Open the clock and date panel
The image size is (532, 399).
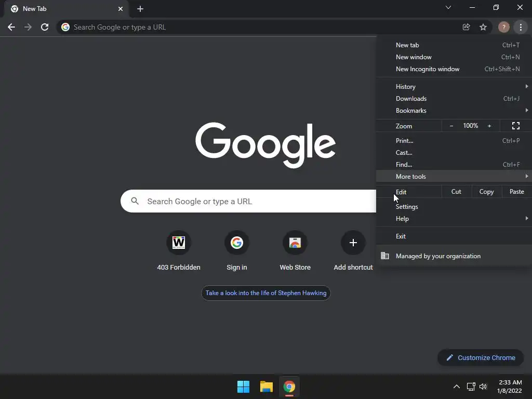510,387
